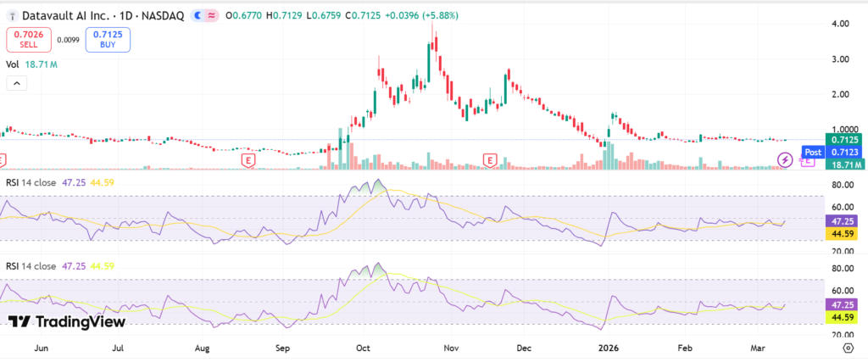868x362 pixels.
Task: Click the chart settings gear icon
Action: point(849,348)
